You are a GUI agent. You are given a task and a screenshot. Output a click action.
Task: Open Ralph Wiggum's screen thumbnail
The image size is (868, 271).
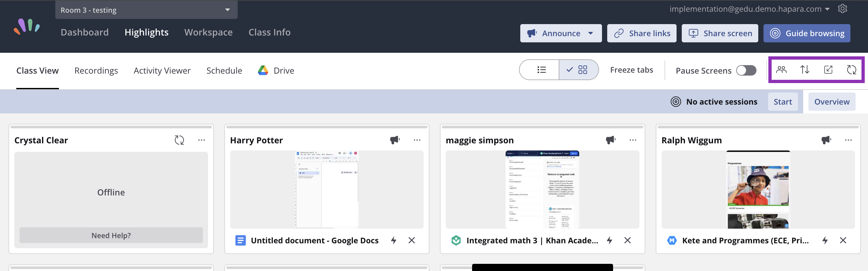point(758,190)
